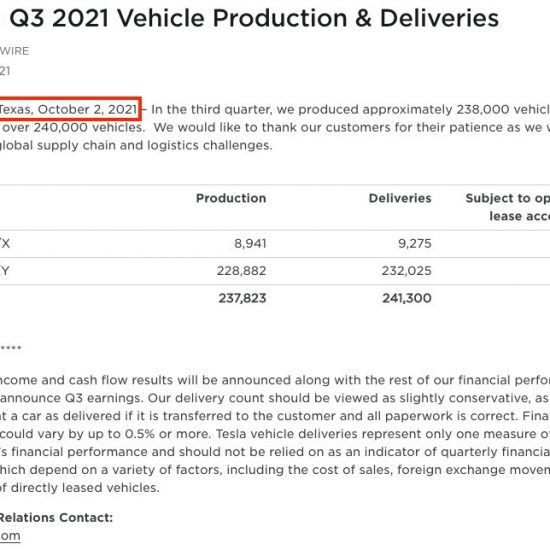Click the 'global supply chain and logistics challenges' text

point(136,145)
